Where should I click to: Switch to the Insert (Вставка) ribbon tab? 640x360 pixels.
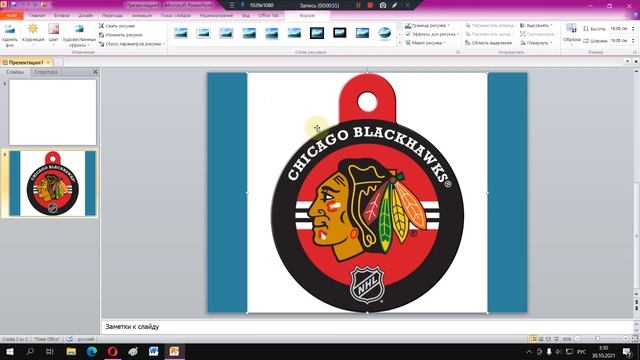pyautogui.click(x=62, y=16)
